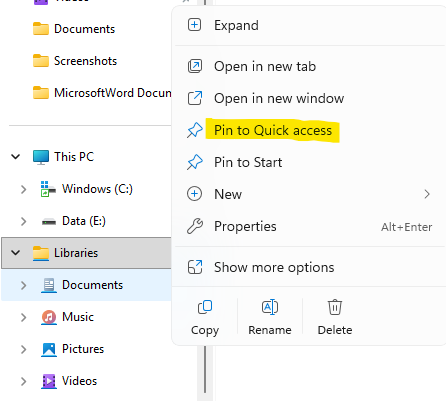Select Pin to Start
The image size is (446, 401).
pos(309,162)
